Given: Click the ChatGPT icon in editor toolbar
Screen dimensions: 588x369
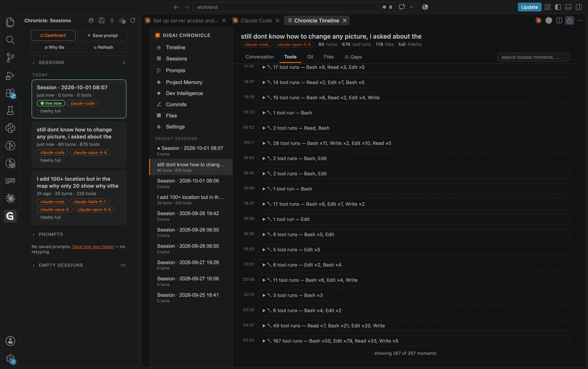Looking at the screenshot, I should coord(549,20).
